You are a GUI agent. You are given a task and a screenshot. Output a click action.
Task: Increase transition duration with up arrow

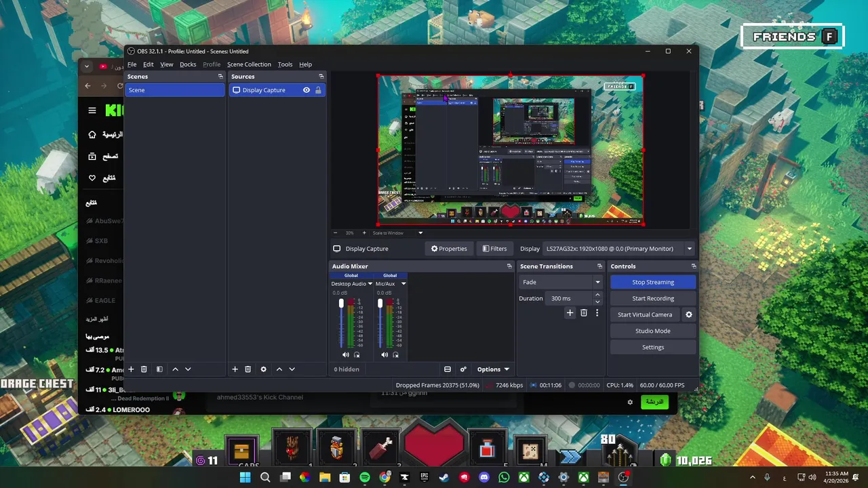(597, 295)
